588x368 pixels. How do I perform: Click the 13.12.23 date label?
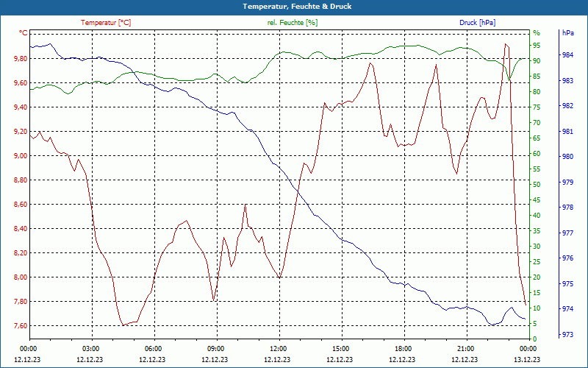tap(527, 359)
